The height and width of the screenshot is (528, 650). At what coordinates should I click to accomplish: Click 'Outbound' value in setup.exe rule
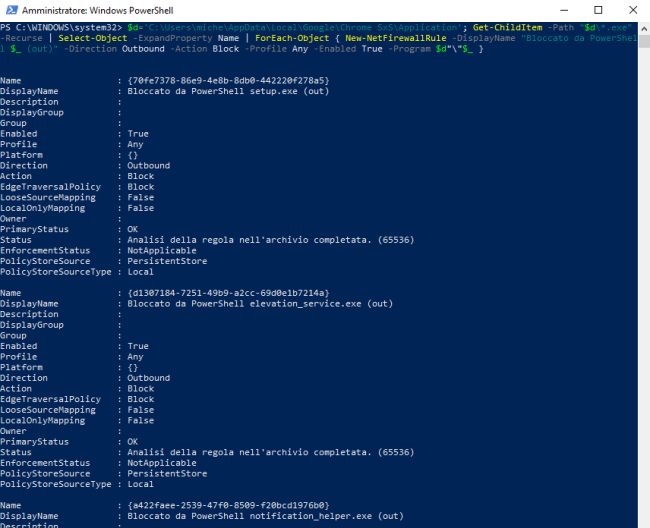[x=149, y=165]
